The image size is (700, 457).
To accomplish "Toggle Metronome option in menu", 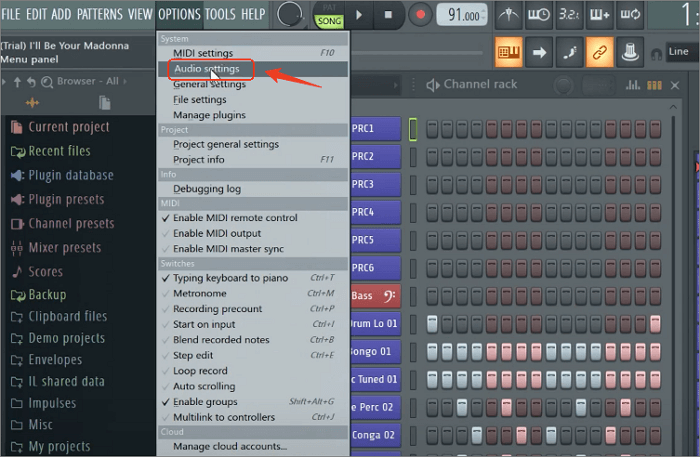I will 253,294.
